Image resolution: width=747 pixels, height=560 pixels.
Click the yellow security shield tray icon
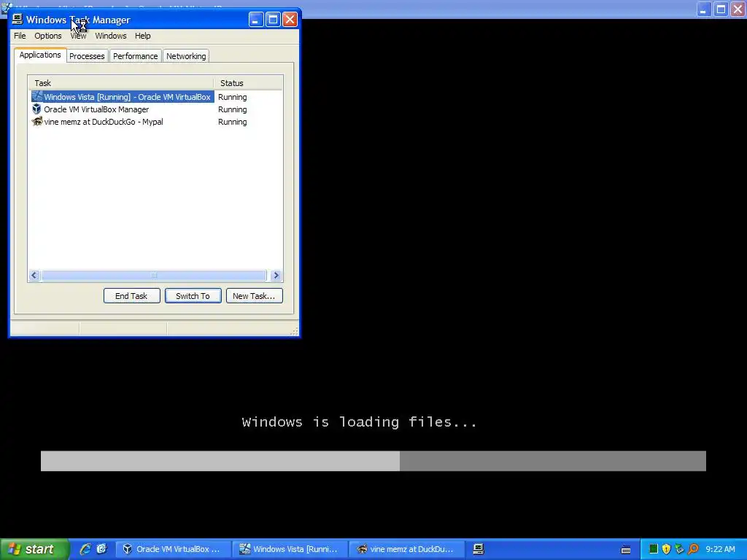coord(666,549)
